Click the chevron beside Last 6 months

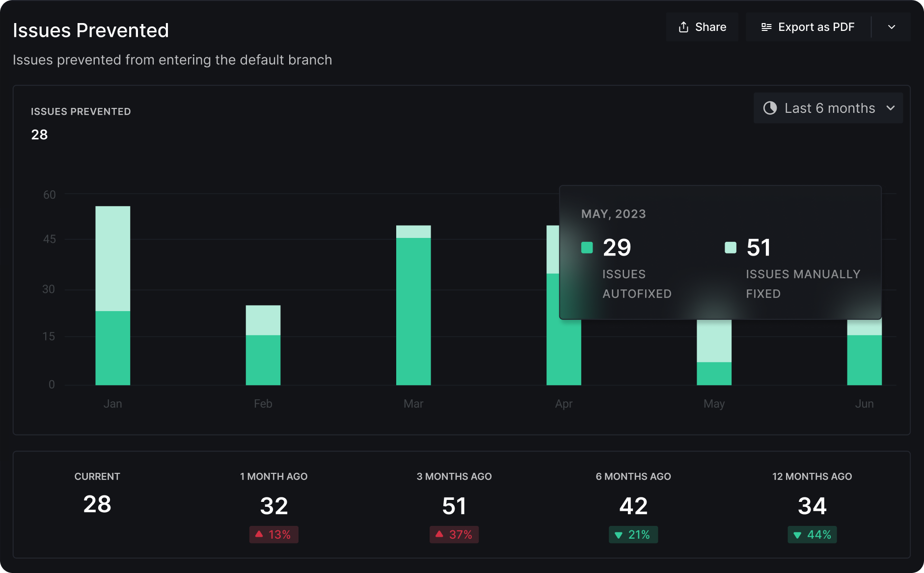click(x=891, y=108)
